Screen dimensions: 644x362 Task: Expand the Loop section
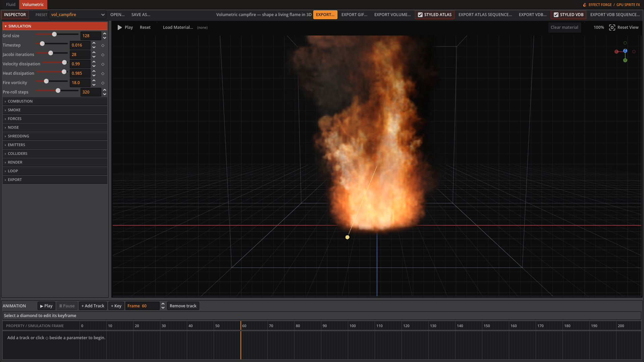[x=55, y=171]
